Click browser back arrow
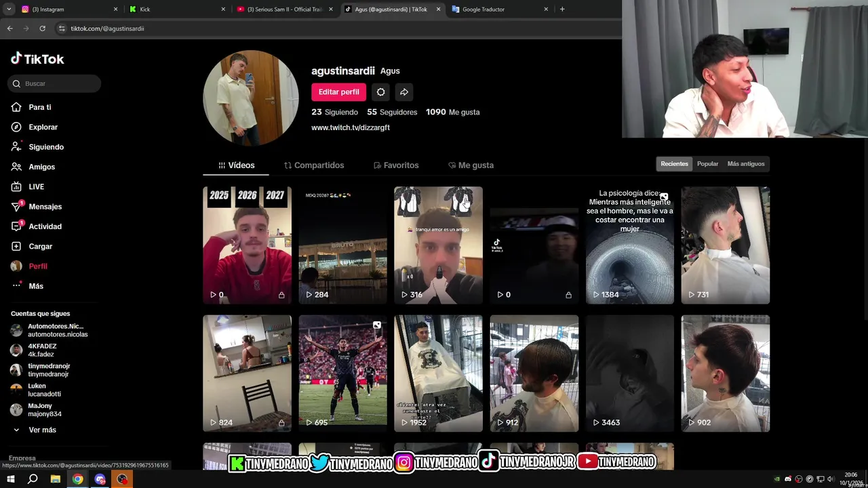The image size is (868, 488). [x=9, y=28]
